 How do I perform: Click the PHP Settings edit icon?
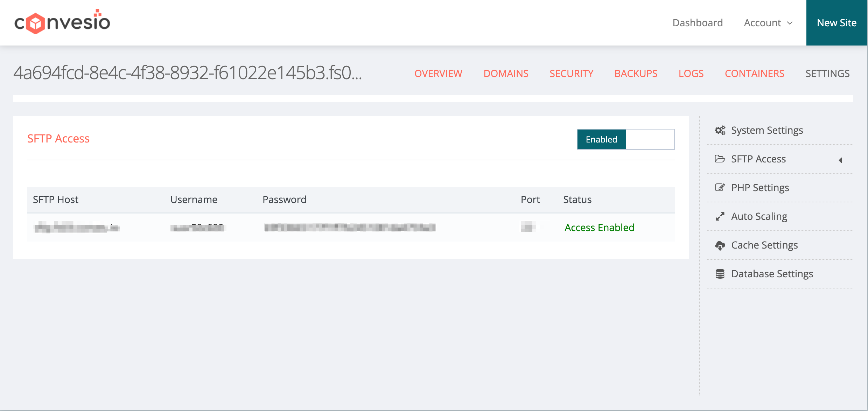pos(720,188)
